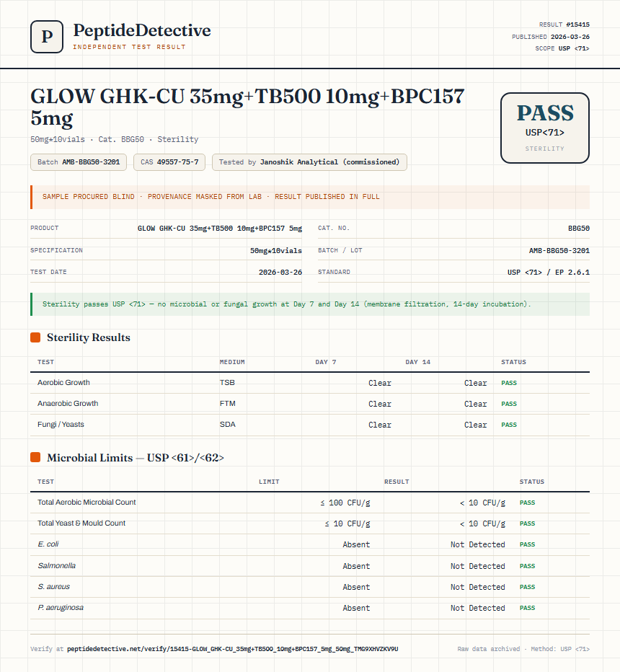Click the GLOW GHK-CU product title heading
The width and height of the screenshot is (620, 672).
[x=247, y=107]
